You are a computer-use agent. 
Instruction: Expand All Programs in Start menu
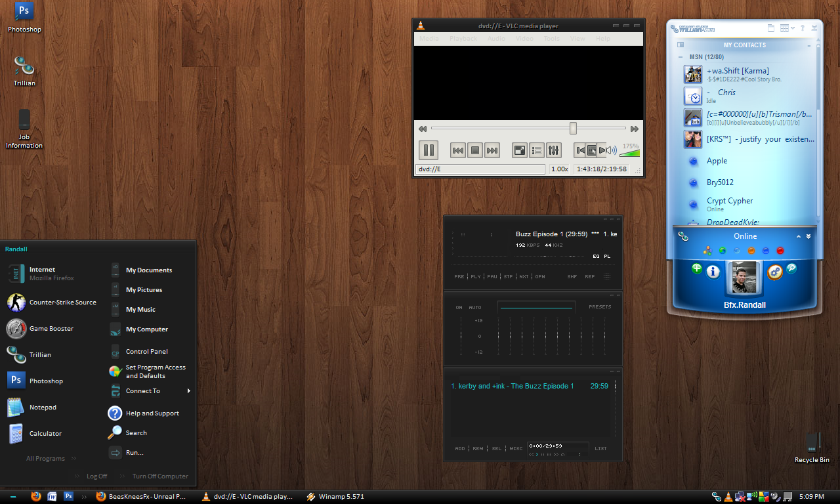click(51, 459)
